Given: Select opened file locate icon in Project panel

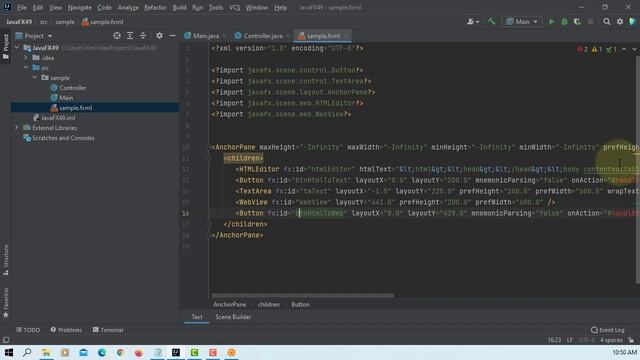Looking at the screenshot, I should pyautogui.click(x=117, y=36).
